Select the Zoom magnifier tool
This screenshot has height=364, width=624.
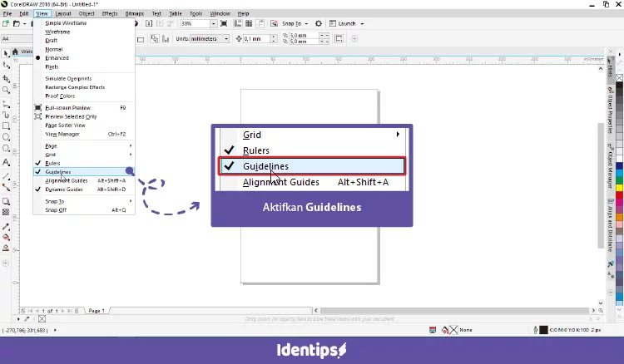click(6, 91)
